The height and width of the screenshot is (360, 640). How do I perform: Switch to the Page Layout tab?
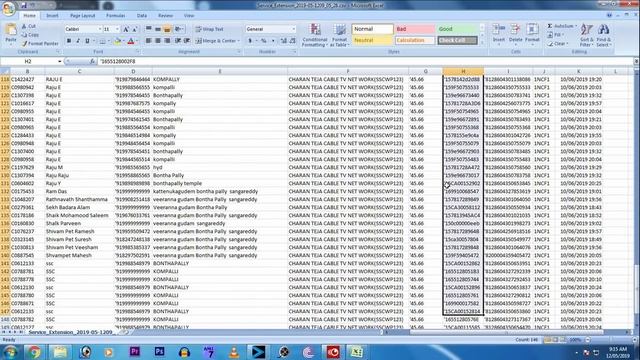pos(82,16)
